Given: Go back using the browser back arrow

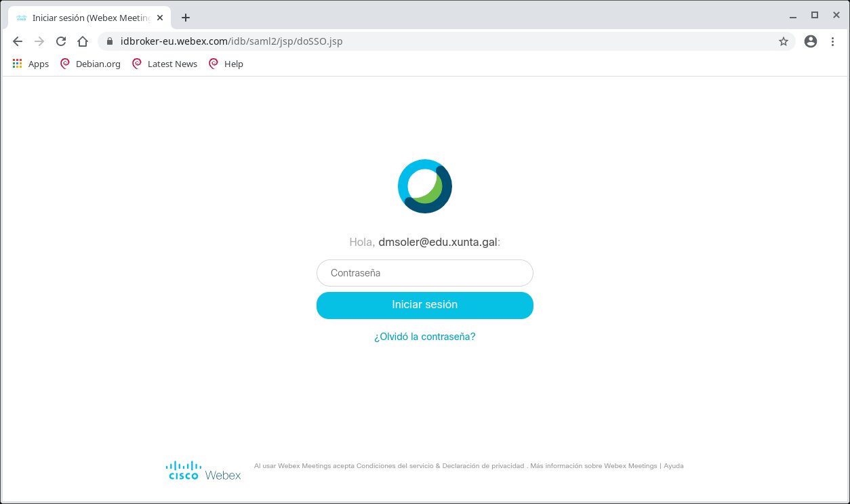Looking at the screenshot, I should pyautogui.click(x=18, y=41).
